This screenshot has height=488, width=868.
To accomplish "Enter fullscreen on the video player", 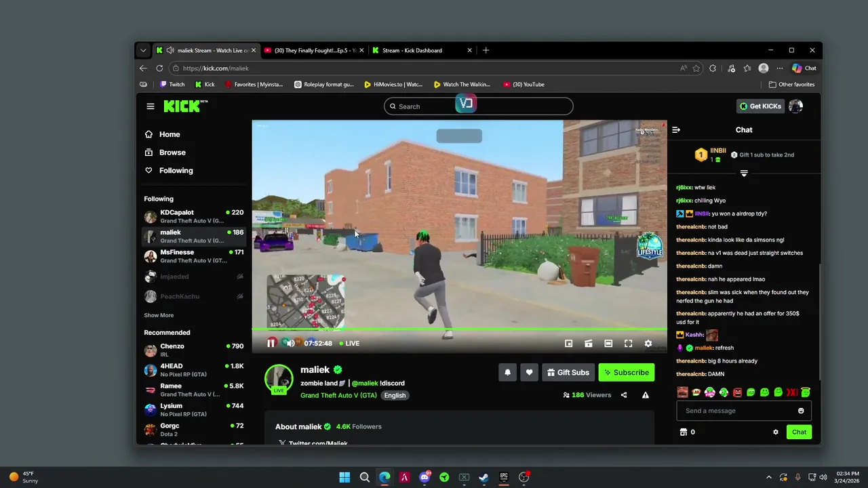I will click(x=628, y=344).
